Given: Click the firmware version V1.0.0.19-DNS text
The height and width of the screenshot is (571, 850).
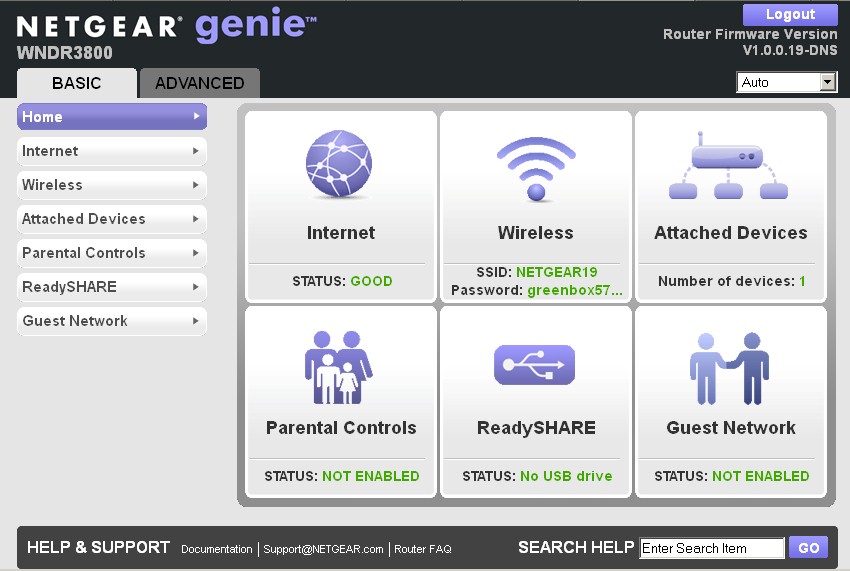Looking at the screenshot, I should (790, 50).
